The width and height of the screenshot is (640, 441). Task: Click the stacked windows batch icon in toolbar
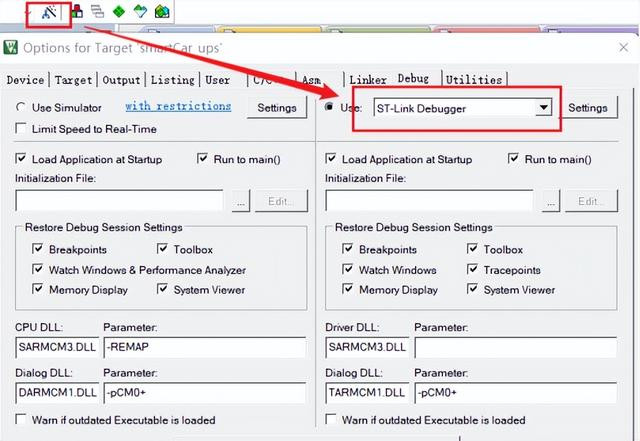point(97,11)
